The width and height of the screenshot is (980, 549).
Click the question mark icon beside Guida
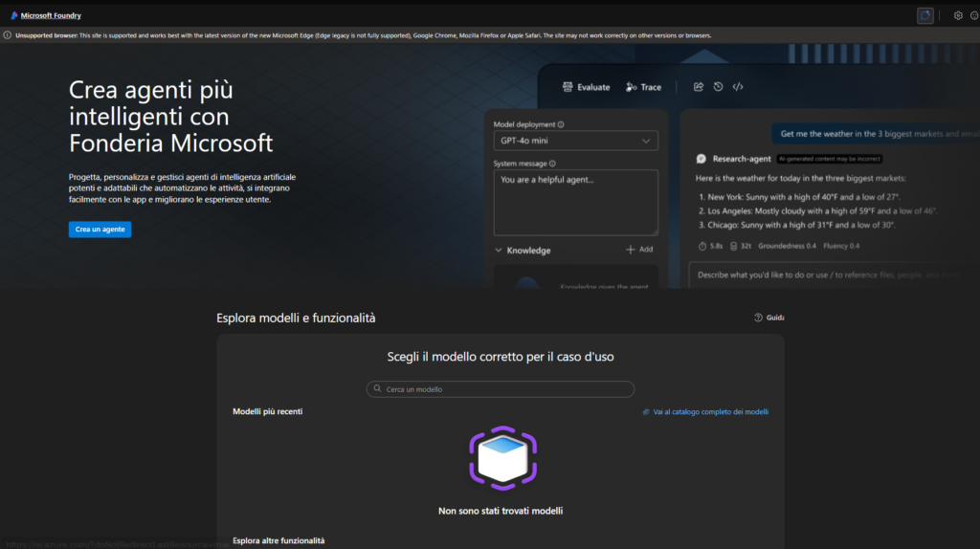(758, 318)
